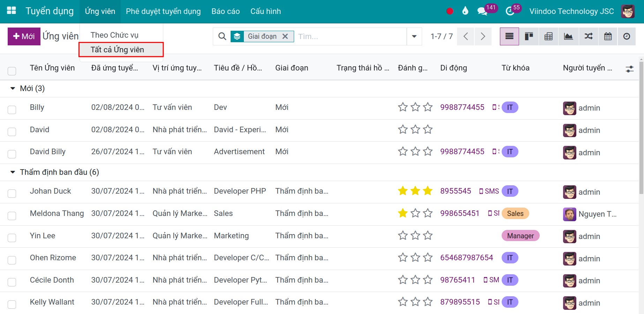
Task: Check the box for Johan Duck
Action: tap(12, 193)
